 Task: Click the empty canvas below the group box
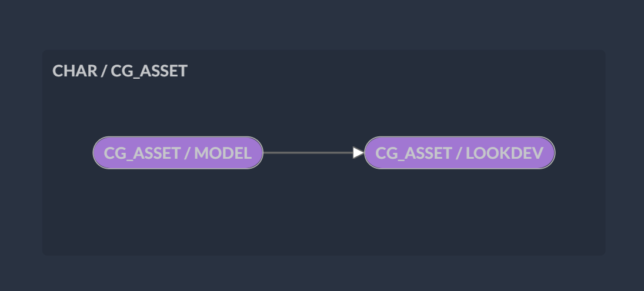point(323,273)
